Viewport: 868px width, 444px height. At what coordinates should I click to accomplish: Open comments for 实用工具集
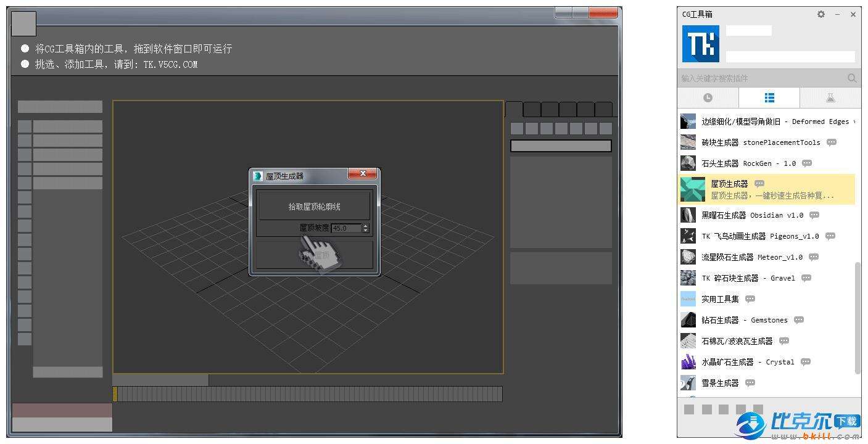750,299
